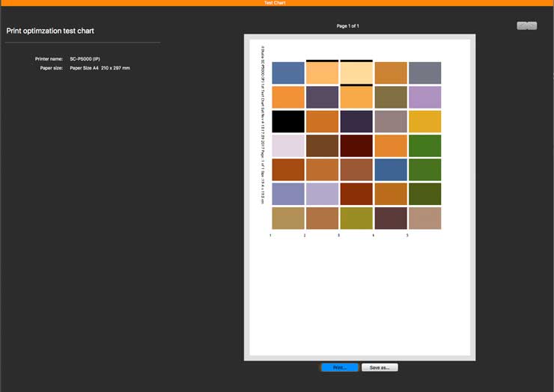Click the "Print optimzation test chart" heading
554x392 pixels.
click(50, 31)
